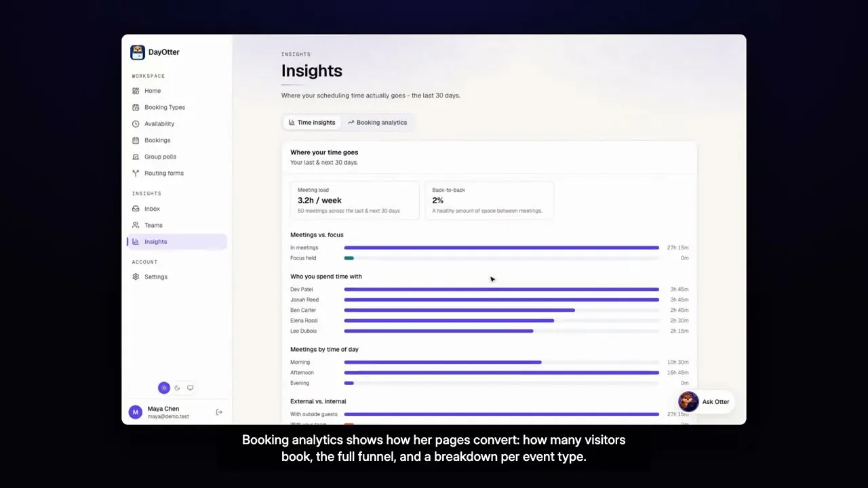The width and height of the screenshot is (868, 488).
Task: Select the Jonah Reed row label
Action: click(x=304, y=300)
